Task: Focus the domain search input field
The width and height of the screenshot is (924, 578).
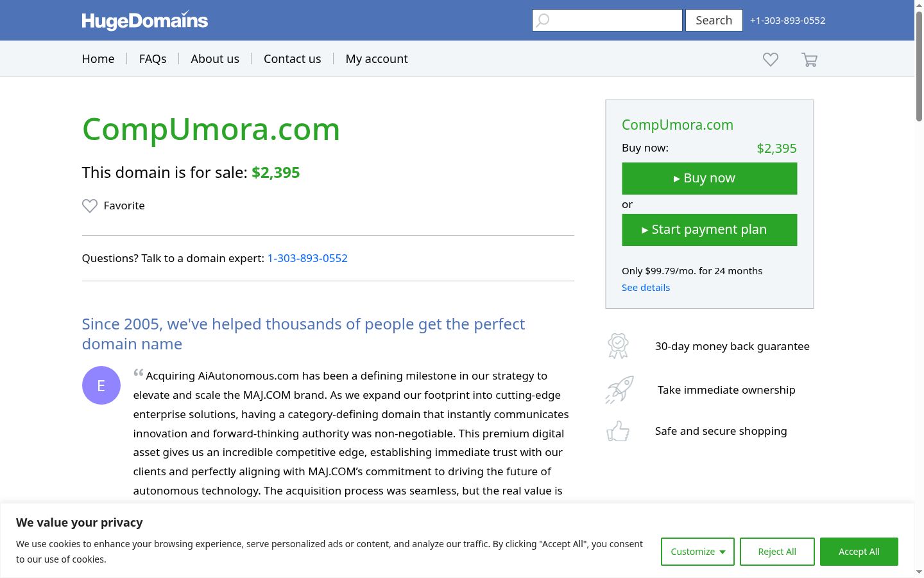Action: [607, 21]
